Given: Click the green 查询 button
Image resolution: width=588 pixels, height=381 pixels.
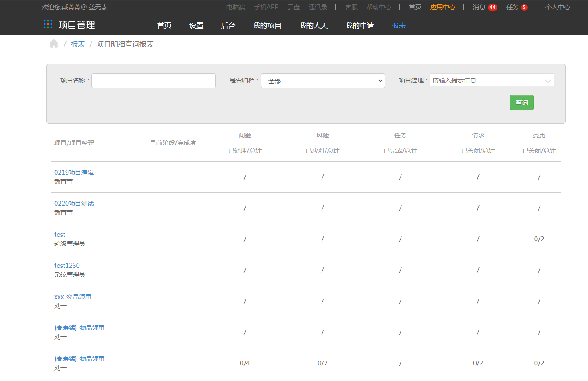Looking at the screenshot, I should (x=521, y=102).
